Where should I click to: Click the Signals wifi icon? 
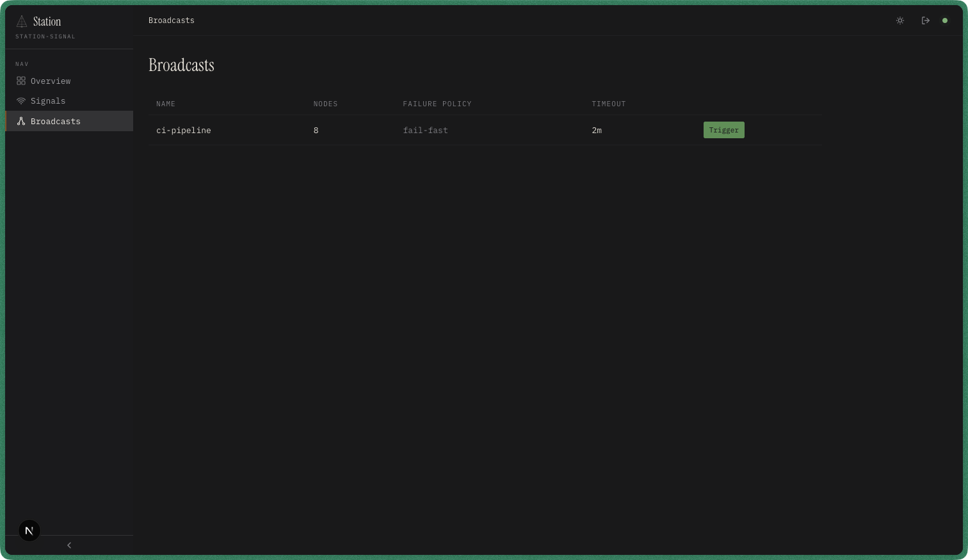coord(20,100)
